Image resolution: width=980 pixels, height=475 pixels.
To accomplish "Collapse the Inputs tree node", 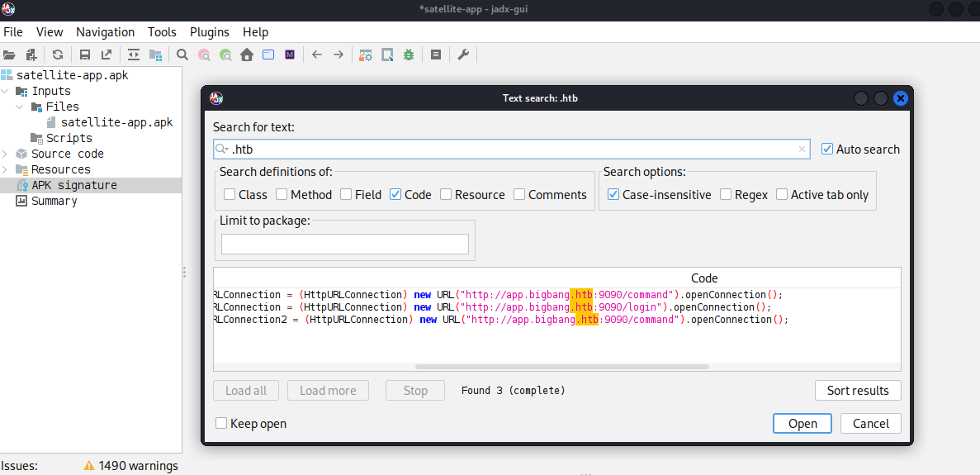I will [x=6, y=91].
